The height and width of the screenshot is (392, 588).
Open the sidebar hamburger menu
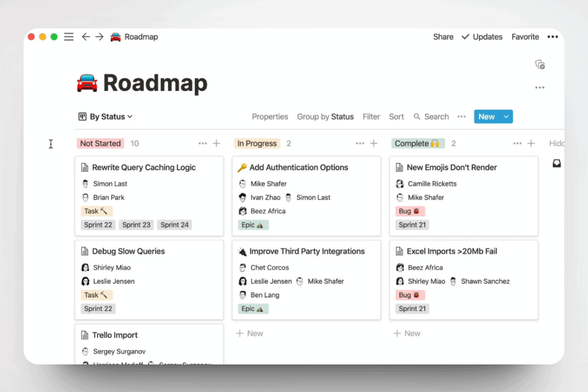coord(69,37)
